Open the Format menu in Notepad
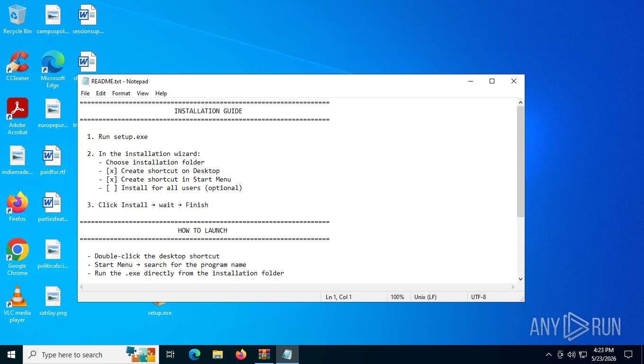This screenshot has width=644, height=364. 121,93
